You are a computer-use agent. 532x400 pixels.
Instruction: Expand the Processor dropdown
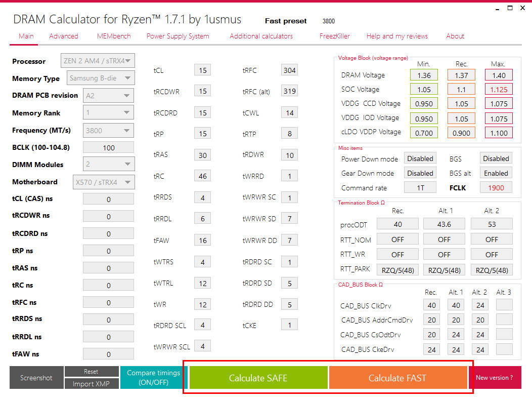98,61
